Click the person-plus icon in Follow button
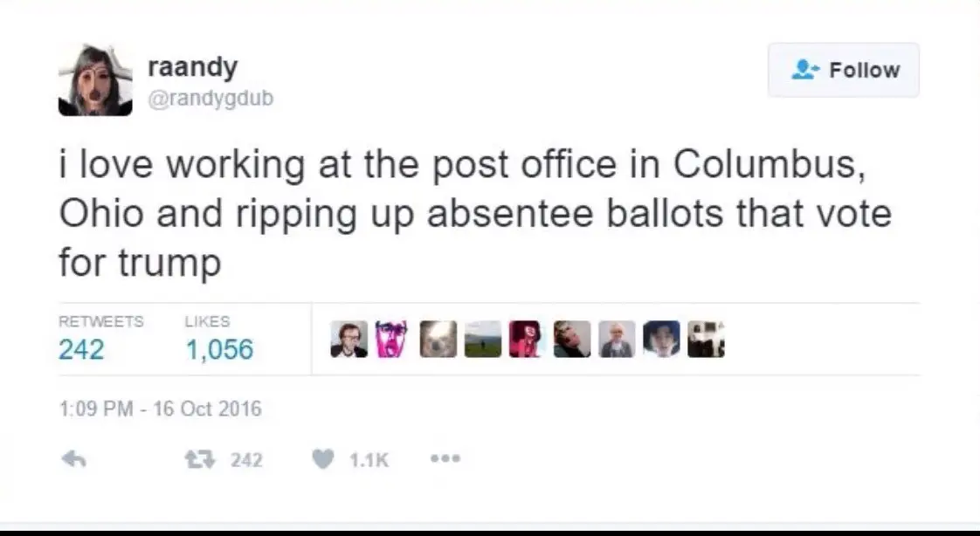Screen dimensions: 980x536 (x=805, y=69)
